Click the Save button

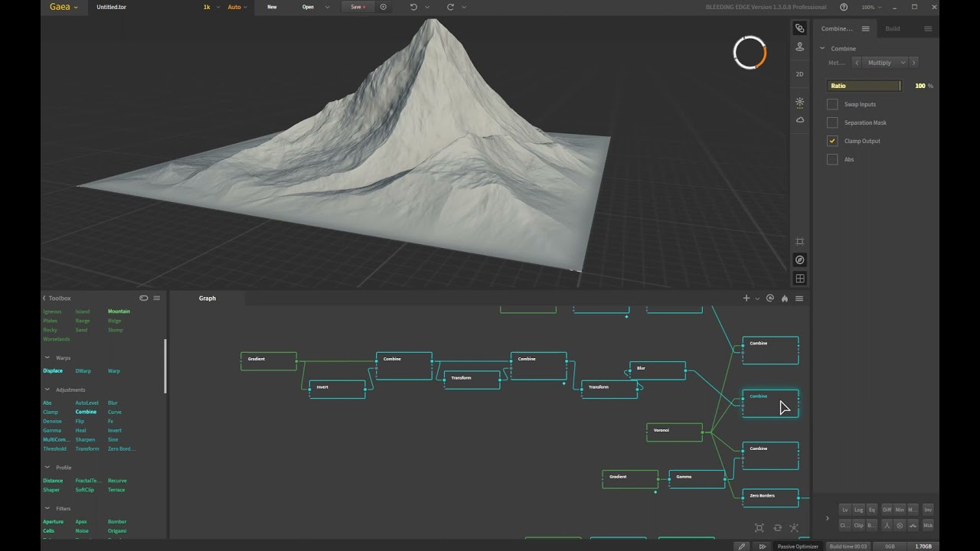pyautogui.click(x=358, y=7)
